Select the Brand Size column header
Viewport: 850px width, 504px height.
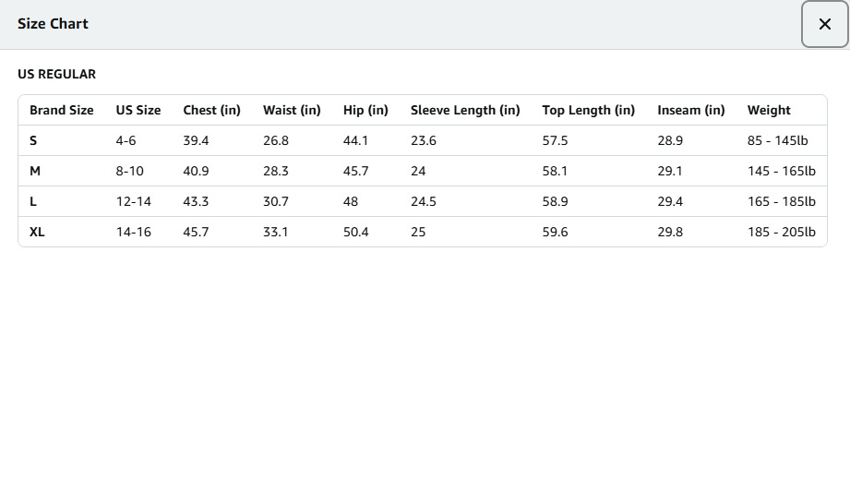[x=61, y=110]
